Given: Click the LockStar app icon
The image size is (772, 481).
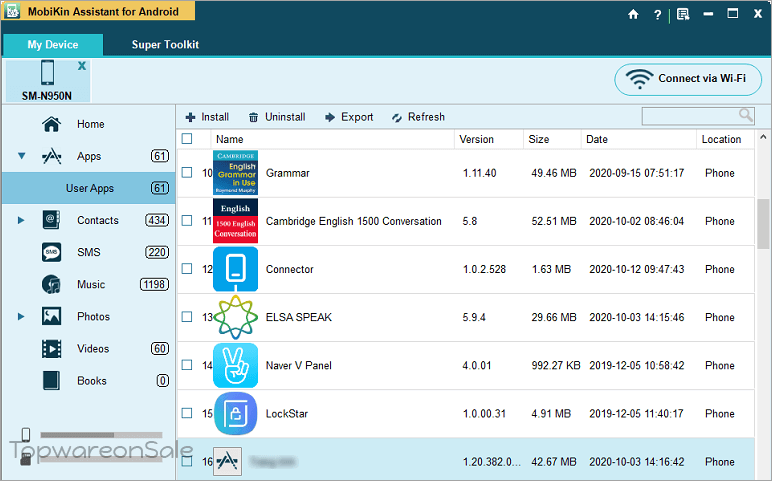Looking at the screenshot, I should 235,414.
